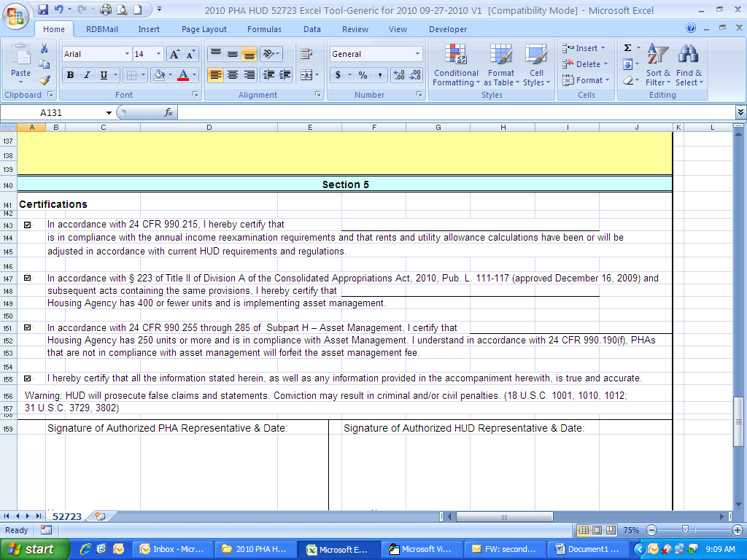Toggle the true and accurate certification checkbox
Viewport: 747px width, 560px height.
(28, 378)
